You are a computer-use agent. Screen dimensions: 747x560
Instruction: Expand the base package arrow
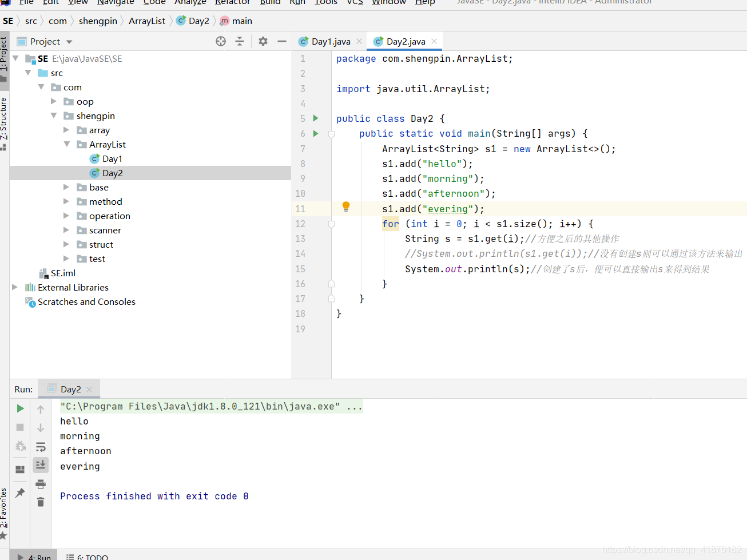coord(66,187)
